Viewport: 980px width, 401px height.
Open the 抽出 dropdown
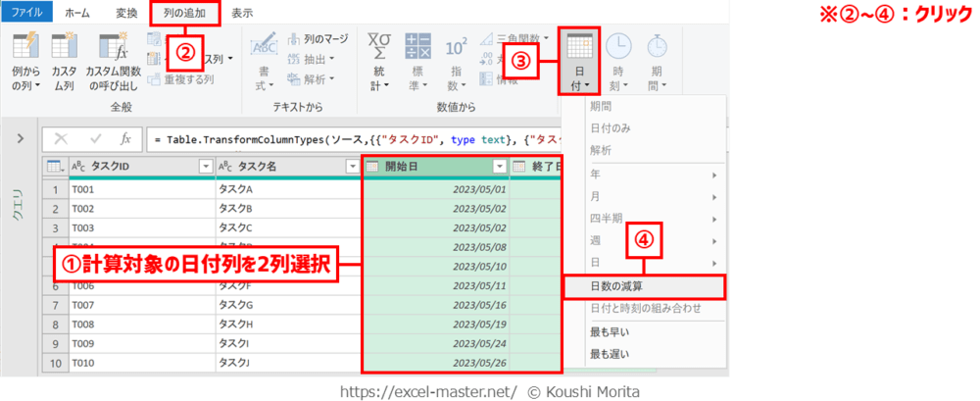(x=312, y=59)
